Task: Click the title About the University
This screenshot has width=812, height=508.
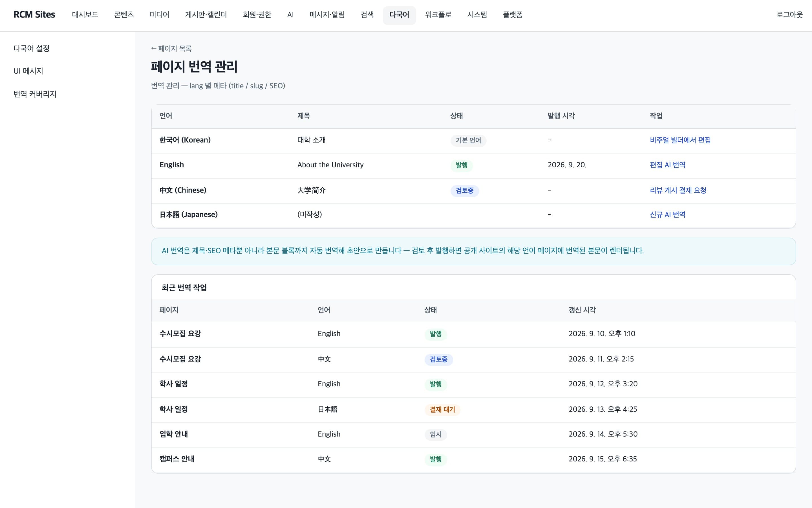Action: click(330, 165)
